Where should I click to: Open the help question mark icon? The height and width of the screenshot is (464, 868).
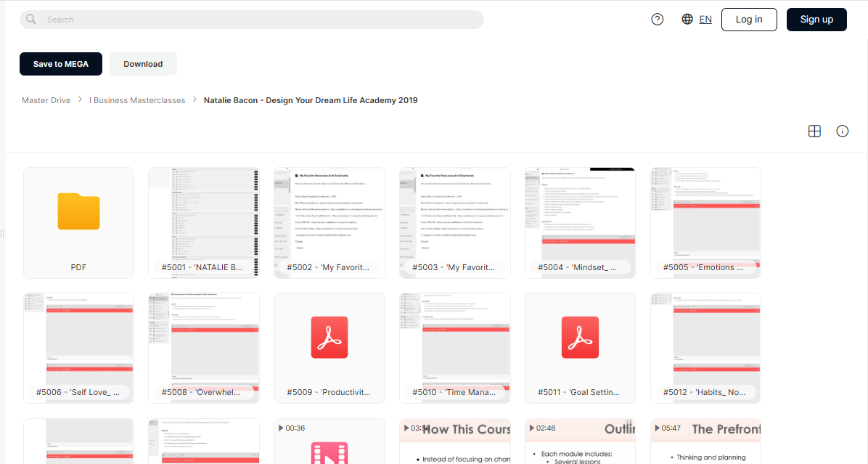click(x=657, y=20)
